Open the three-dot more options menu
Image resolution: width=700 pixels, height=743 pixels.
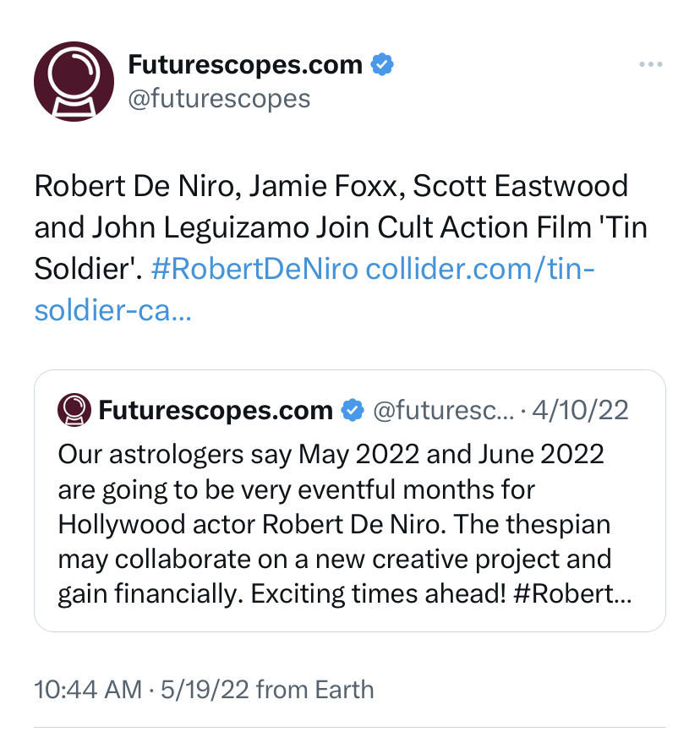pyautogui.click(x=651, y=64)
